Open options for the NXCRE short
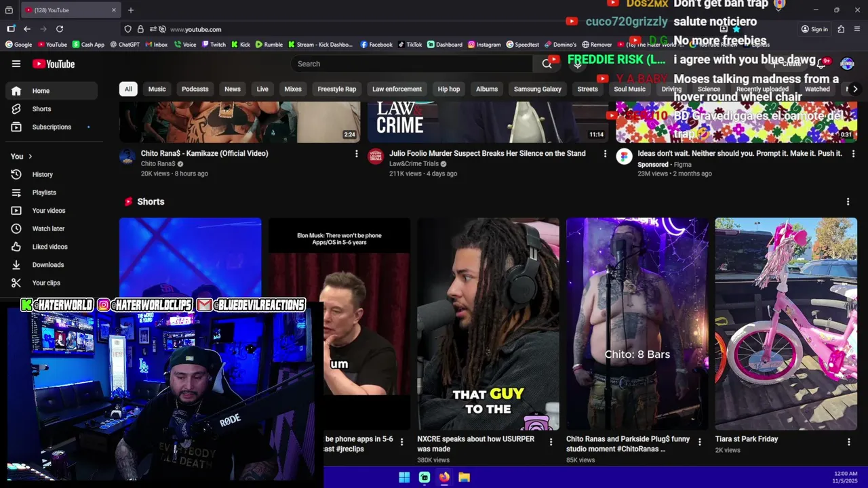Image resolution: width=868 pixels, height=488 pixels. pyautogui.click(x=551, y=442)
